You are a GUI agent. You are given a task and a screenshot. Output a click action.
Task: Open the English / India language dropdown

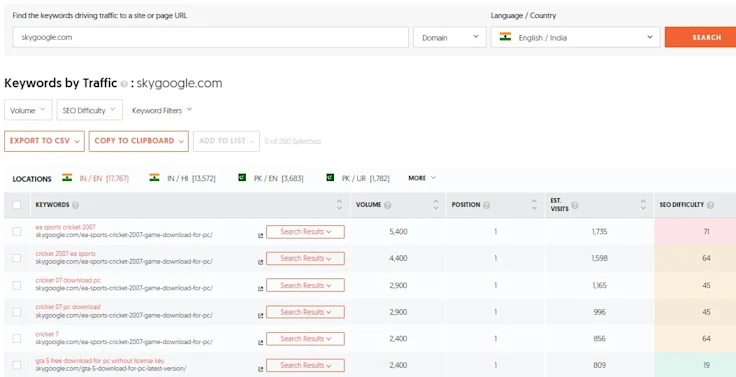[x=575, y=37]
